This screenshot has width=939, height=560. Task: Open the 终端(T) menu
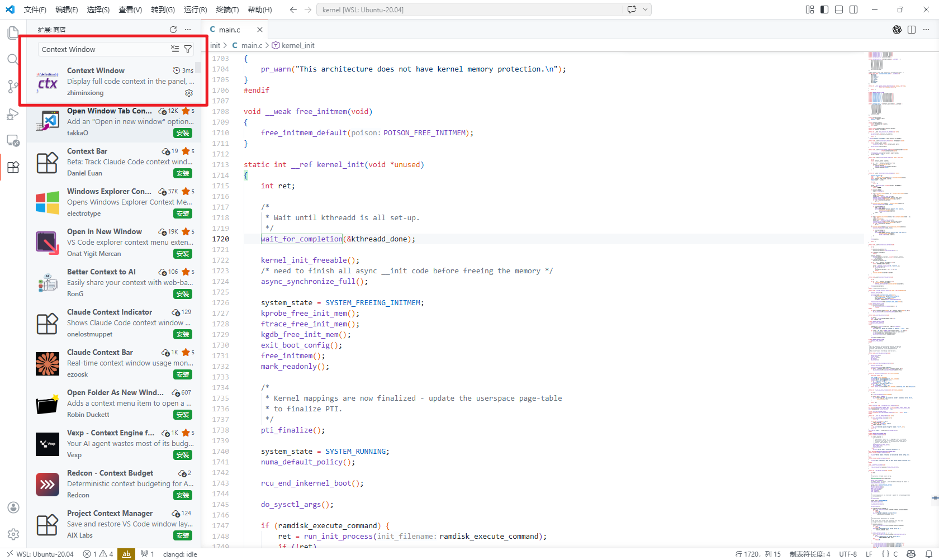[227, 10]
